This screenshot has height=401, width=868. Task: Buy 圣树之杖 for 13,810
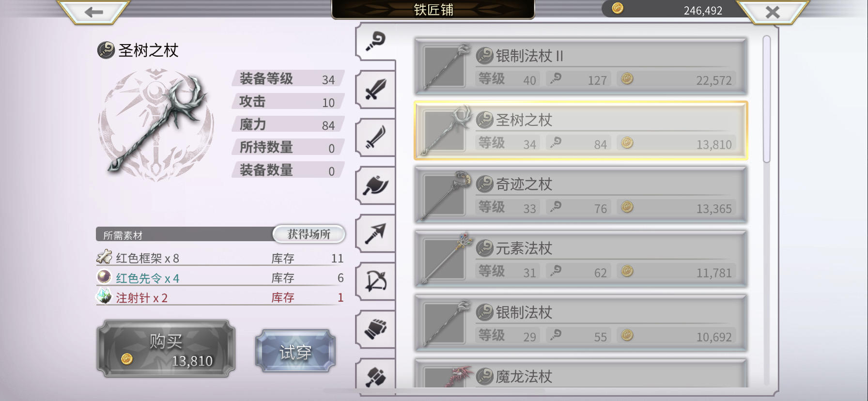pos(166,349)
